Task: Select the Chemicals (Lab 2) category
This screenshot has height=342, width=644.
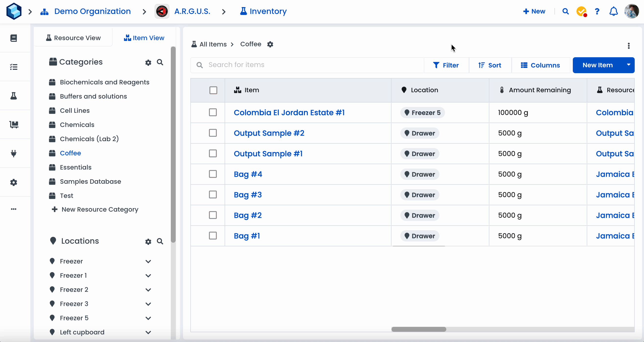Action: tap(89, 139)
